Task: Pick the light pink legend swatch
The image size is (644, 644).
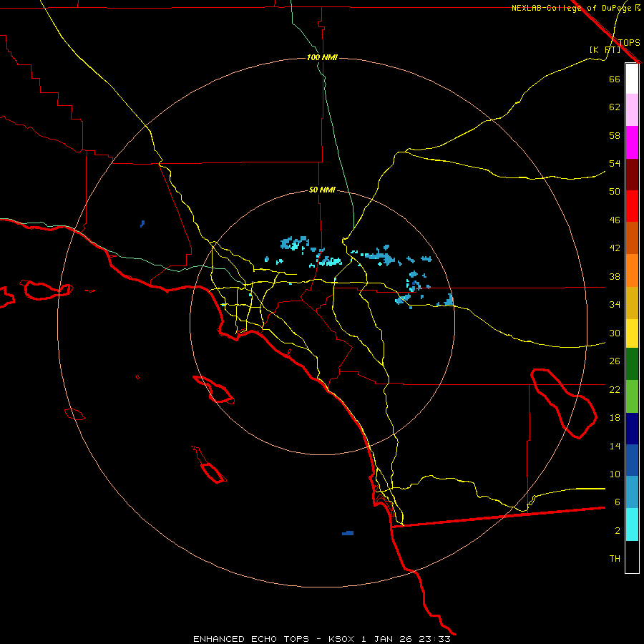Action: click(x=632, y=109)
